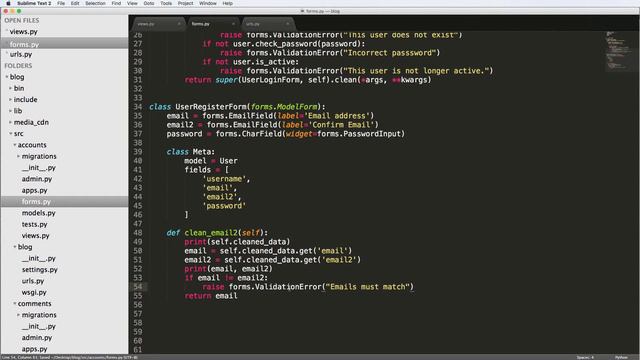Click the "Emails must match" string

coord(369,287)
